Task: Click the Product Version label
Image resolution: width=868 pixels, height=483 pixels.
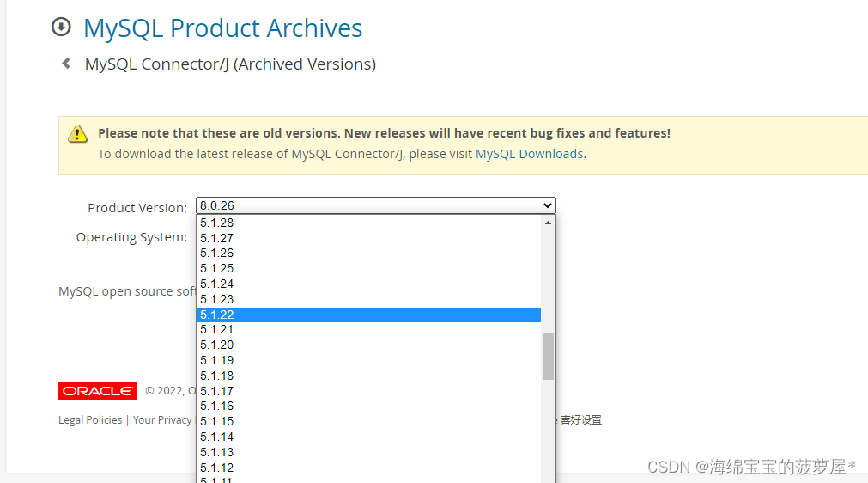Action: point(137,208)
